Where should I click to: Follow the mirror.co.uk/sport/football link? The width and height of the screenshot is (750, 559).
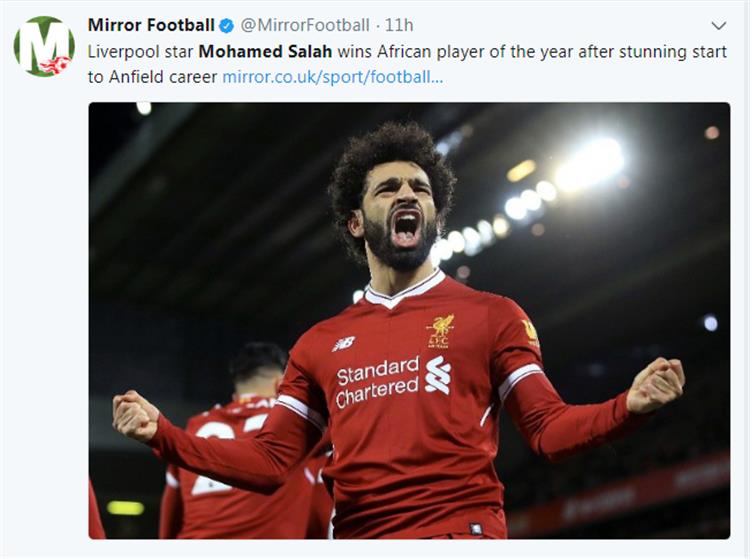coord(333,76)
